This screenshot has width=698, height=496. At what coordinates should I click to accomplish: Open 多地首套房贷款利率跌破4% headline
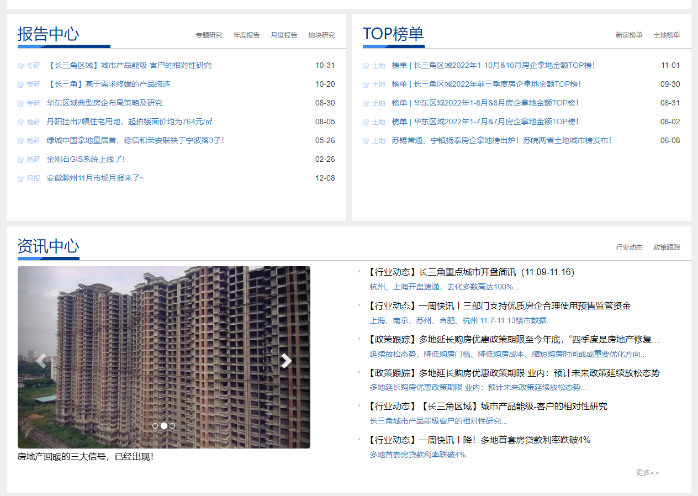(479, 440)
